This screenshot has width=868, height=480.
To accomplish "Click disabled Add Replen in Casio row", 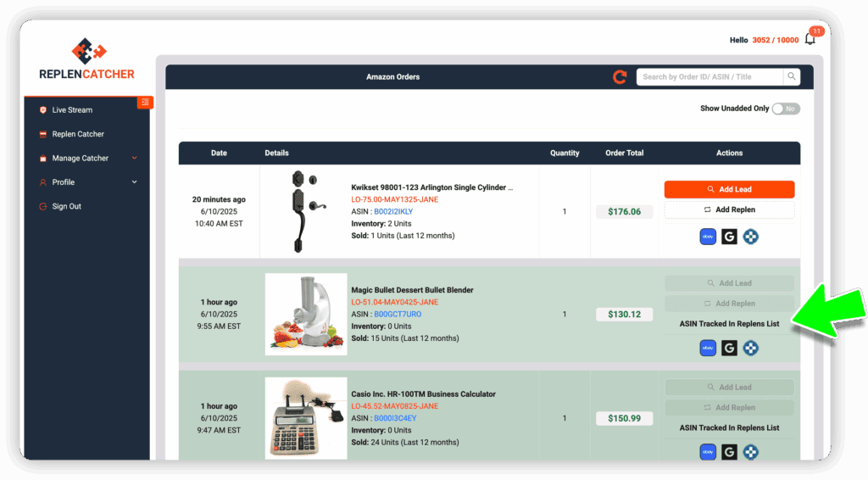I will (x=729, y=407).
